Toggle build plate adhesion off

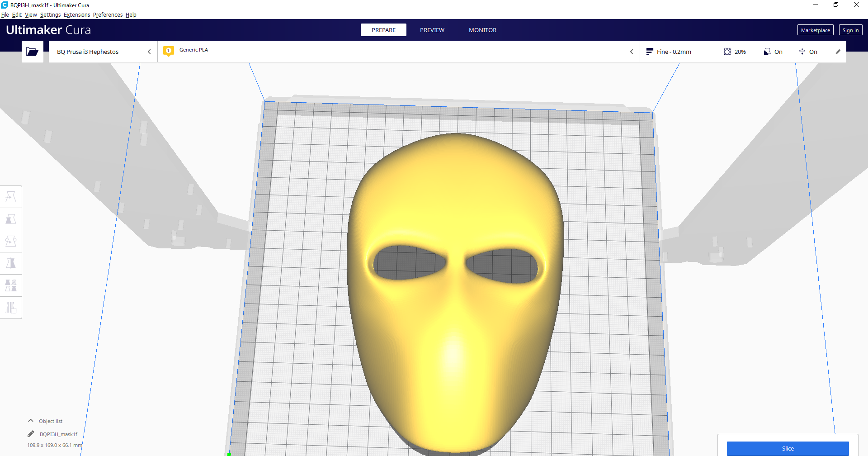pyautogui.click(x=809, y=52)
